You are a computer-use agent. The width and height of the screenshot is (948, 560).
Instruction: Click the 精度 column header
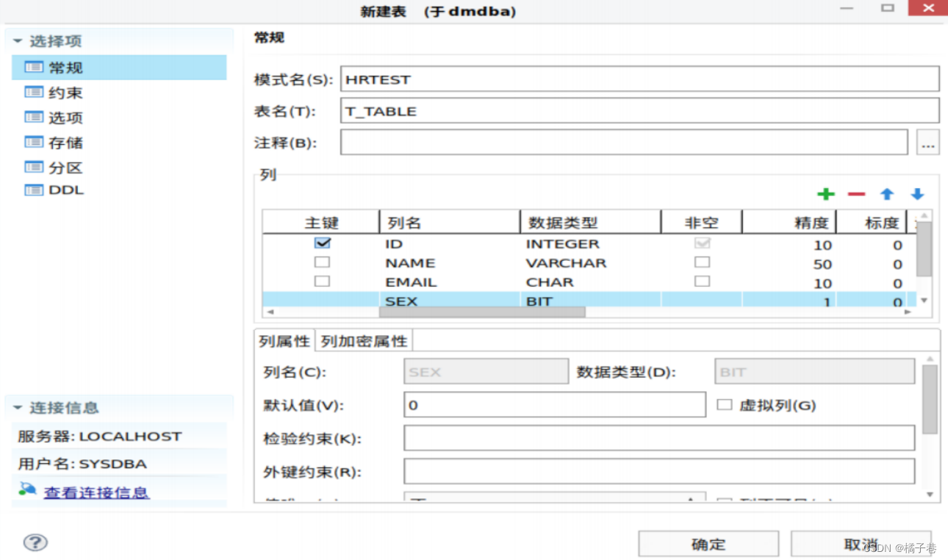(x=789, y=223)
